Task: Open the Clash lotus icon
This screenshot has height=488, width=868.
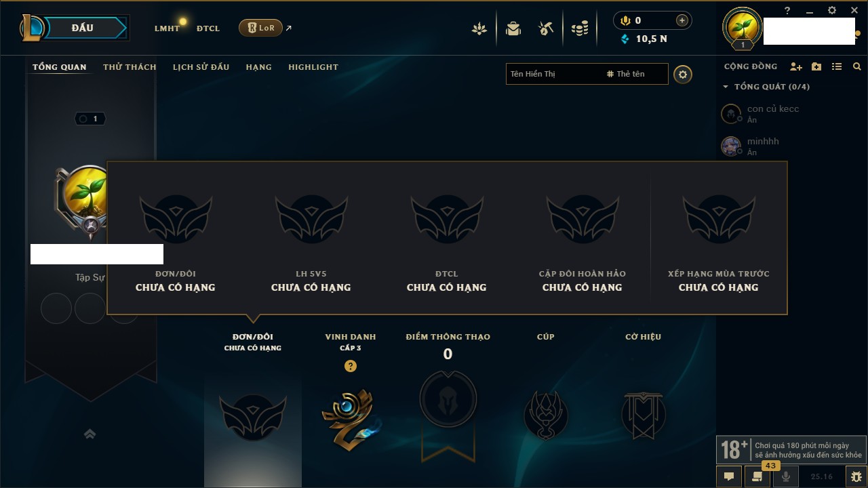Action: (479, 28)
